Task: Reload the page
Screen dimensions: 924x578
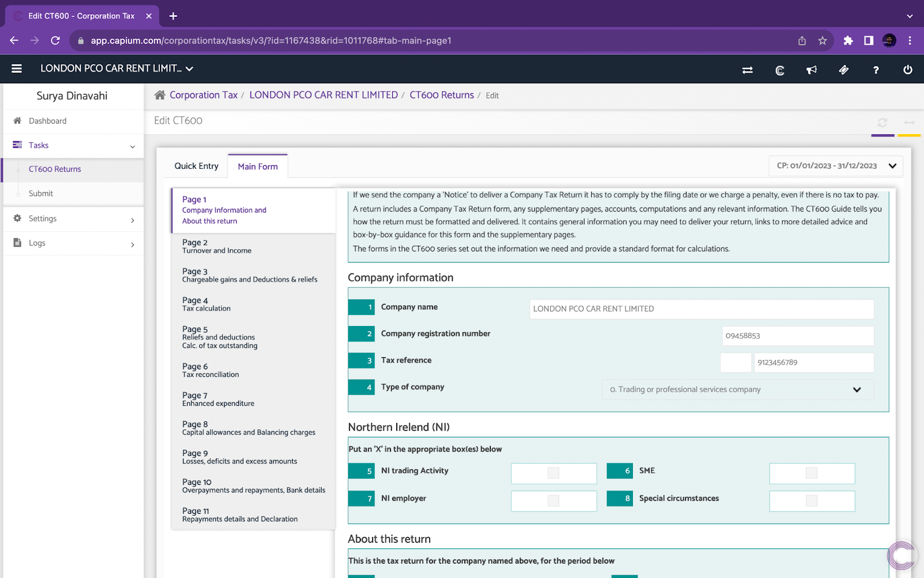Action: click(x=55, y=40)
